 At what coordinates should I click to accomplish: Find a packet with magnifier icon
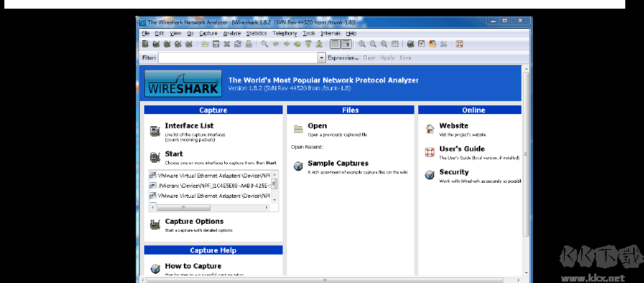(265, 44)
